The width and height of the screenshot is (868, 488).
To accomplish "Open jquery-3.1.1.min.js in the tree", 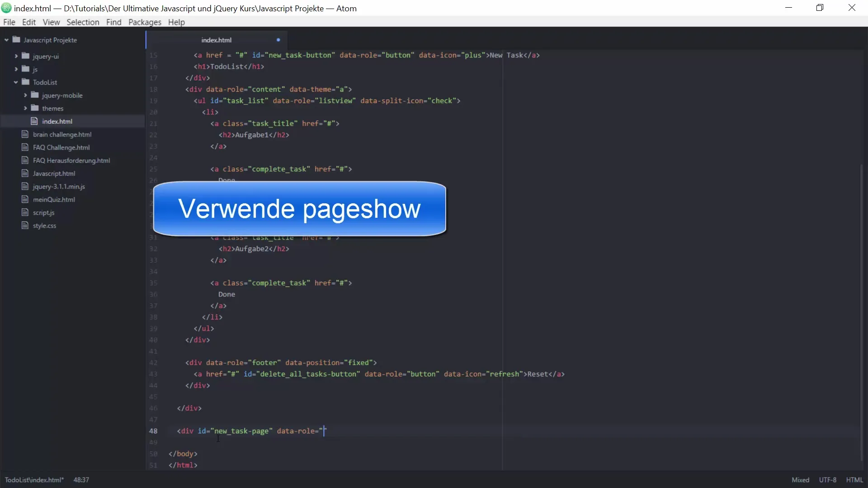I will (59, 187).
